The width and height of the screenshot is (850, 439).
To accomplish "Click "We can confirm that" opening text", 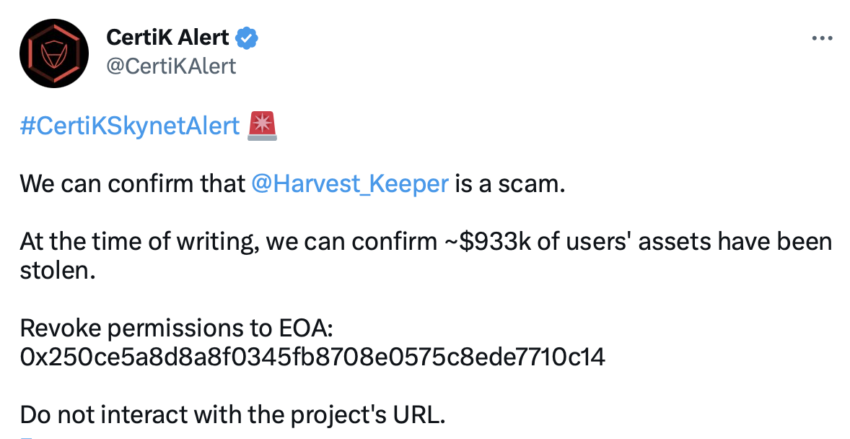I will (x=131, y=185).
